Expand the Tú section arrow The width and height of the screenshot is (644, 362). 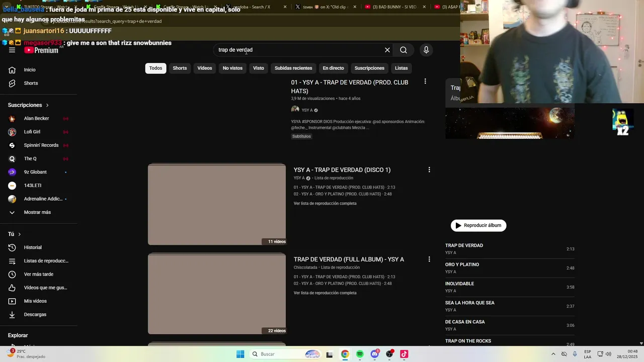[x=20, y=234]
